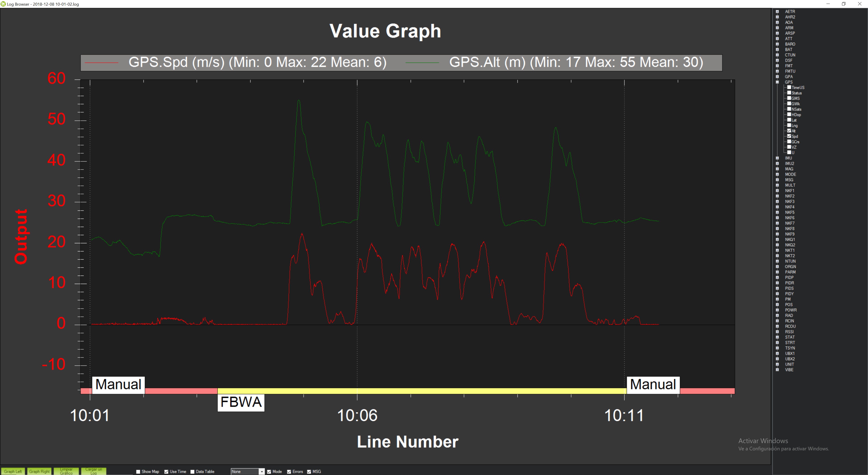
Task: Click the Graph Left button
Action: [13, 471]
